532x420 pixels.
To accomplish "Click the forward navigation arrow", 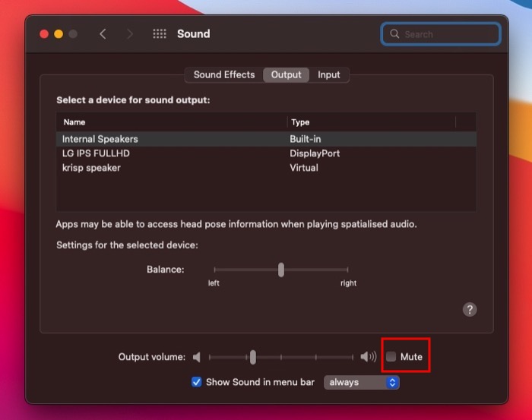I will pos(129,34).
